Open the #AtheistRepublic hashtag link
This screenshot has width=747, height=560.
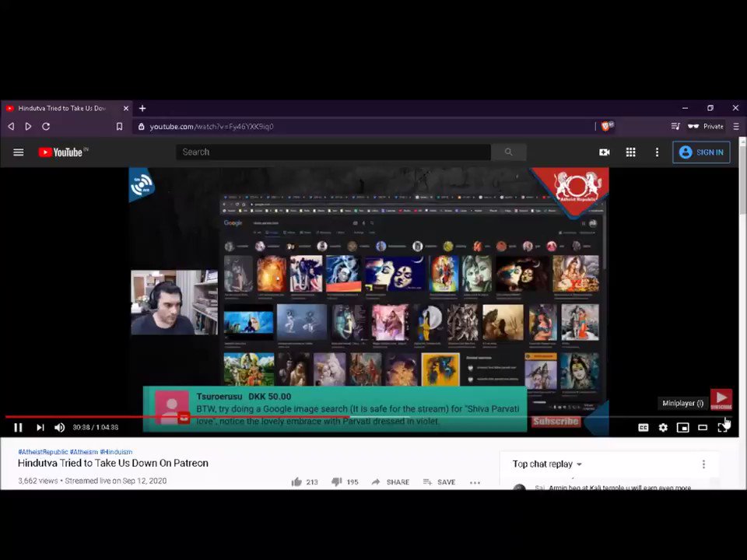click(x=43, y=452)
